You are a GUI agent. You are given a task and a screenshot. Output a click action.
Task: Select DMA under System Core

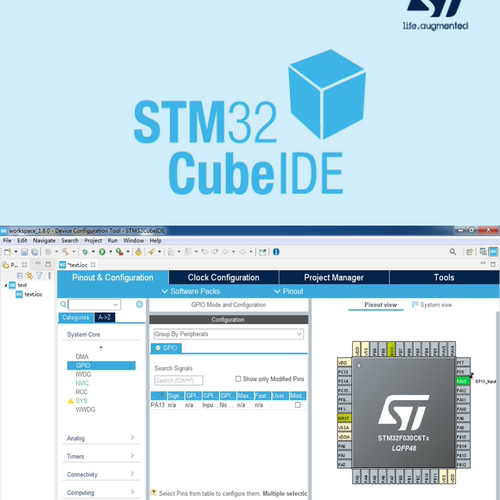[x=82, y=357]
